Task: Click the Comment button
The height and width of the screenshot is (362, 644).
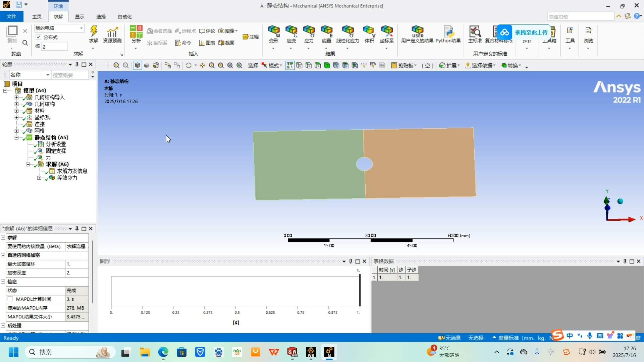Action: (x=207, y=31)
